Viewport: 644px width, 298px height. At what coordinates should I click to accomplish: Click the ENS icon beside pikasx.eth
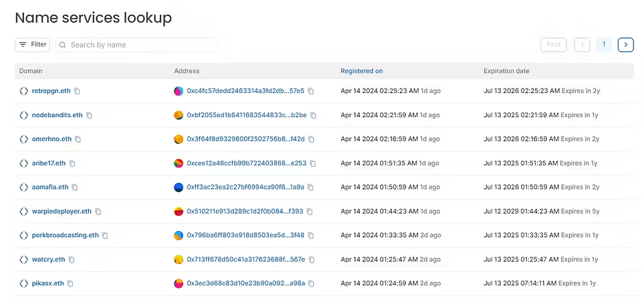(x=24, y=284)
